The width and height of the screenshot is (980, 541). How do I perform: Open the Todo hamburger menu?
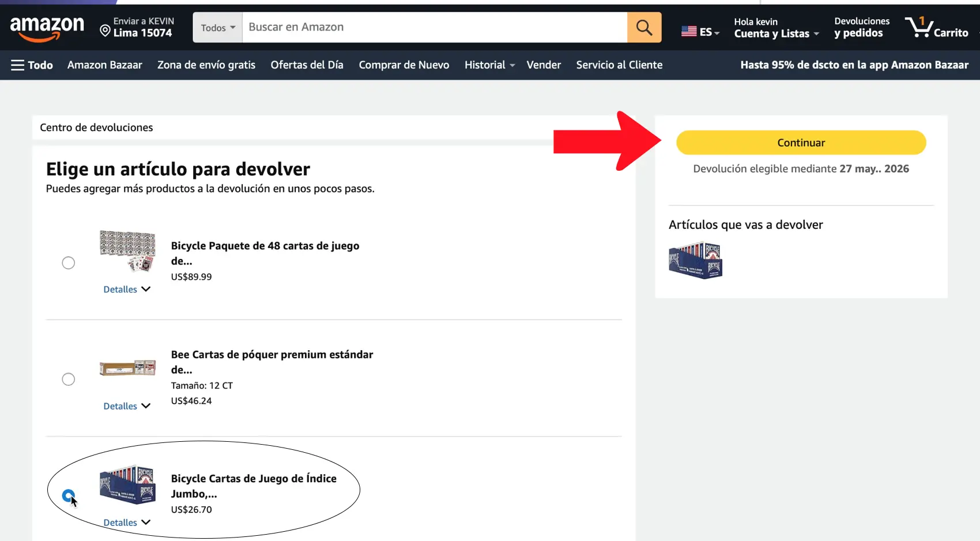[x=32, y=65]
